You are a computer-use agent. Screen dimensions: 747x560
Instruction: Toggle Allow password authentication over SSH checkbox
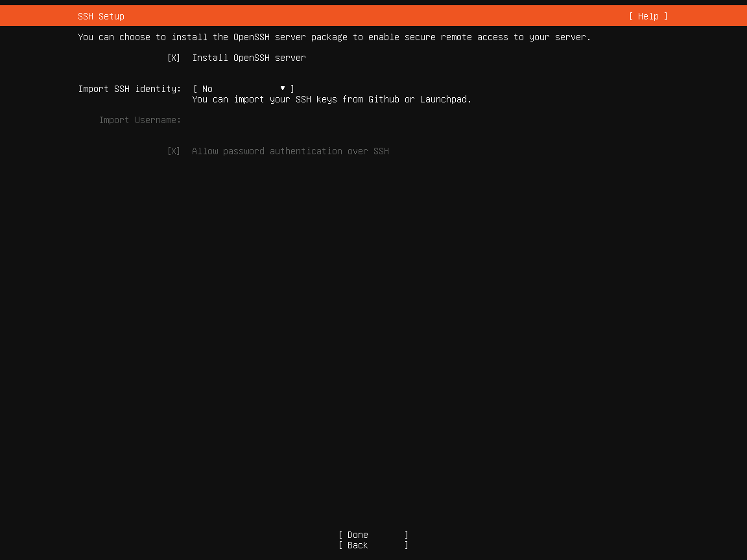click(x=173, y=151)
